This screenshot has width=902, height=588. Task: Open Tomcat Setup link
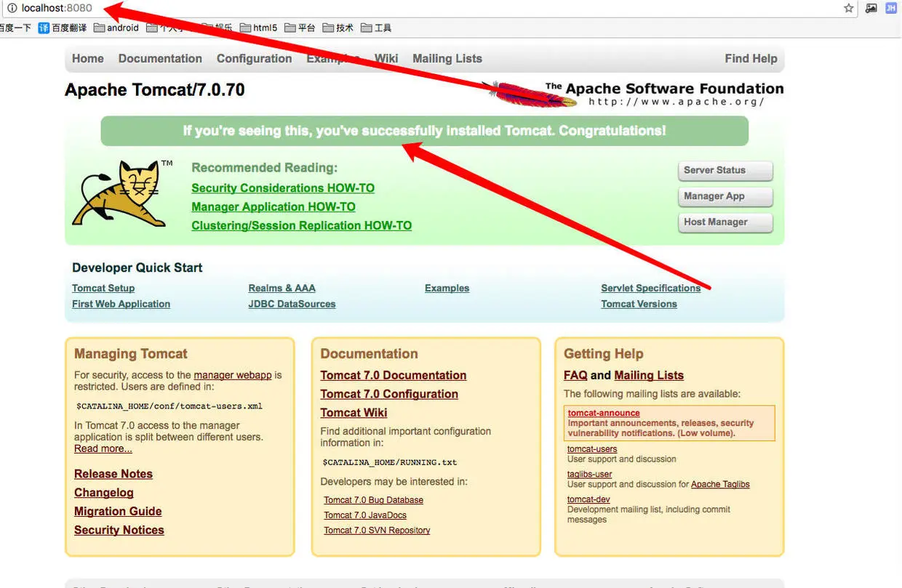(x=103, y=289)
